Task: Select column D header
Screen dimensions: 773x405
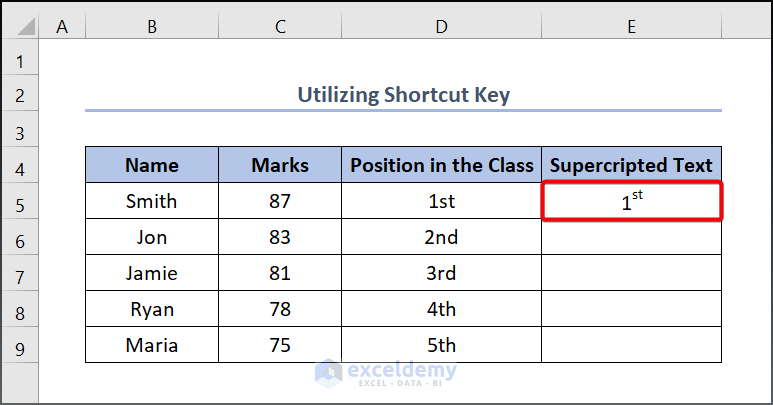Action: [441, 28]
